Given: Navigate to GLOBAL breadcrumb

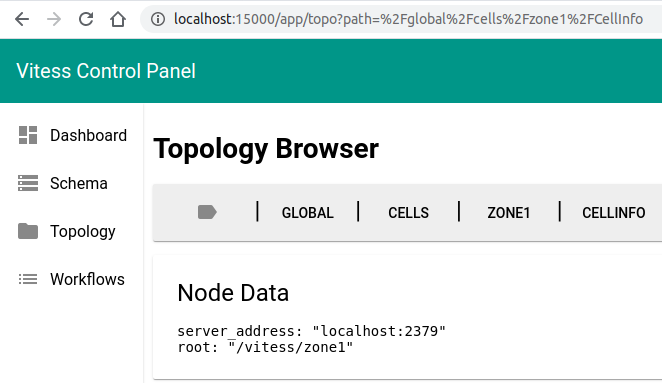Looking at the screenshot, I should 308,212.
